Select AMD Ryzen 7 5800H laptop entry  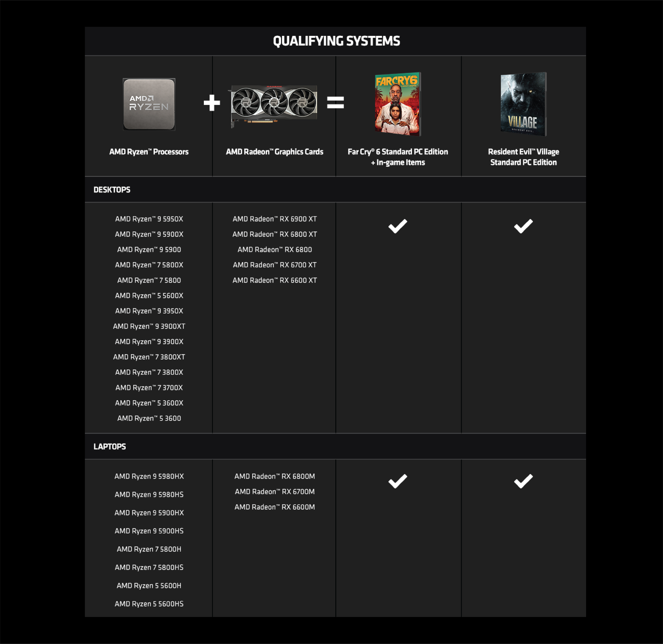[x=149, y=549]
